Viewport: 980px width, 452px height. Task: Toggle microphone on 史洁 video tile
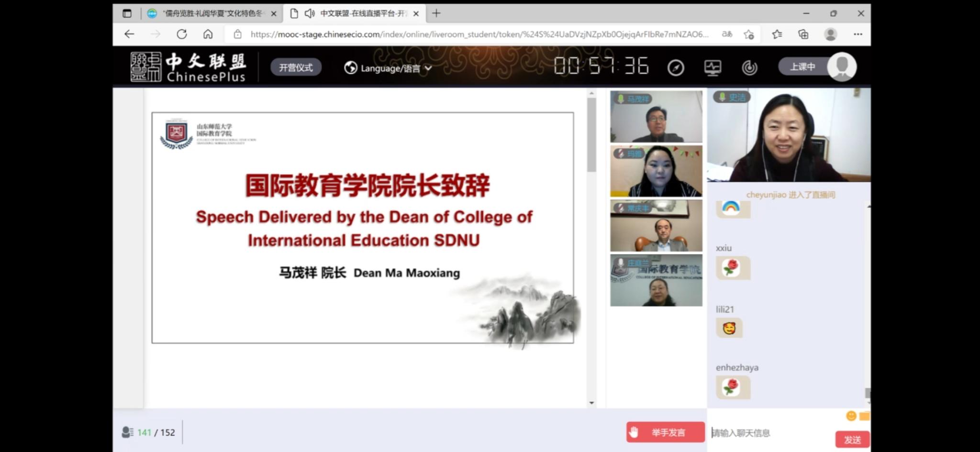click(722, 97)
